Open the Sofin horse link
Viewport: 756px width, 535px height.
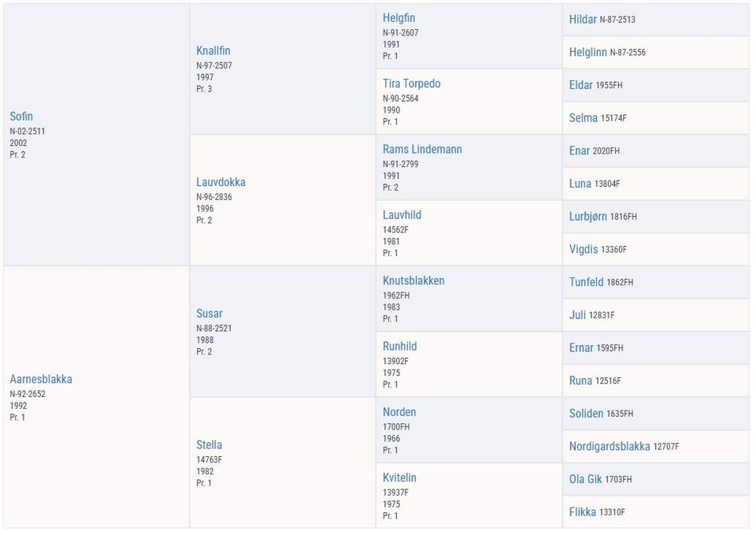click(x=21, y=117)
